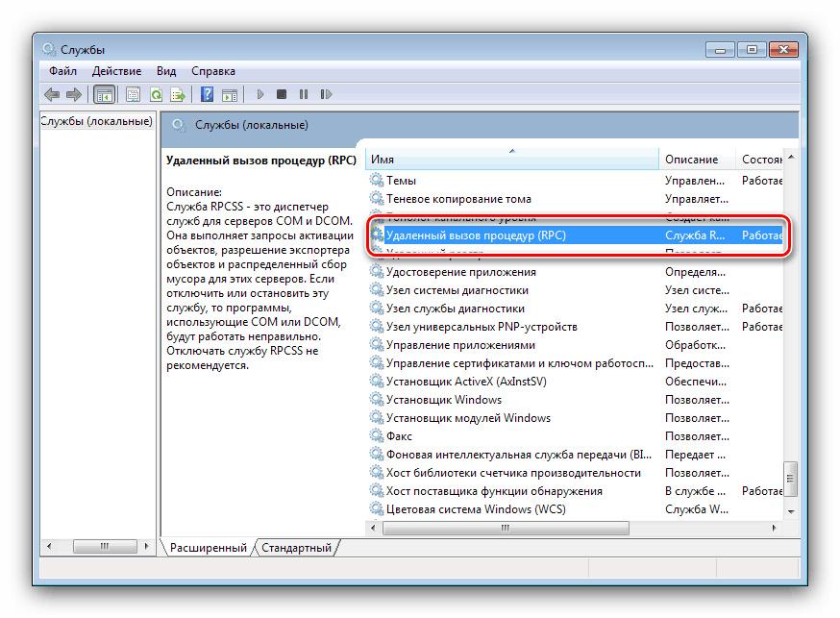Open the Файл menu
Viewport: 840px width, 618px height.
(x=62, y=71)
